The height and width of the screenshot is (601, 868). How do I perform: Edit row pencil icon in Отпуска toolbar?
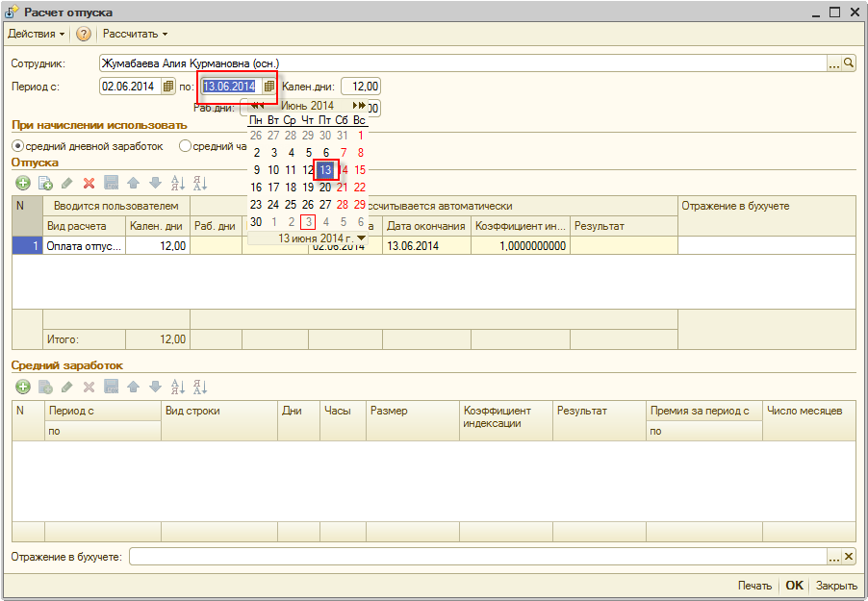67,183
